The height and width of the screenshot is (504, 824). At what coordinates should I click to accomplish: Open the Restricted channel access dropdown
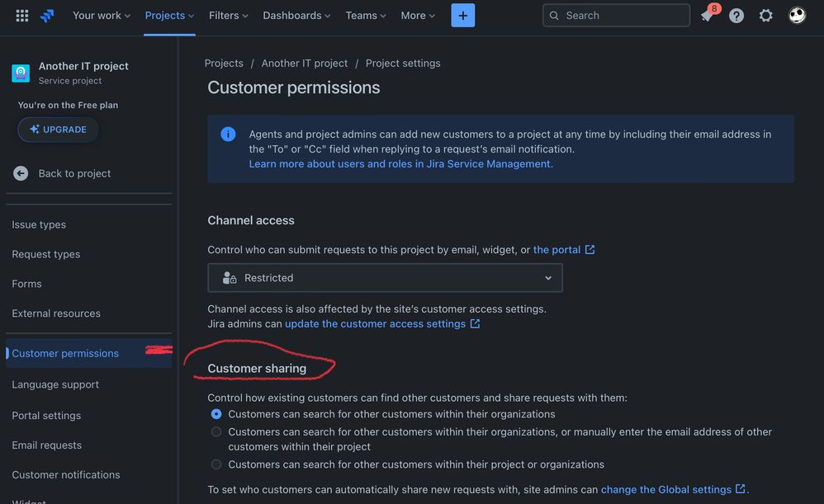(x=386, y=278)
